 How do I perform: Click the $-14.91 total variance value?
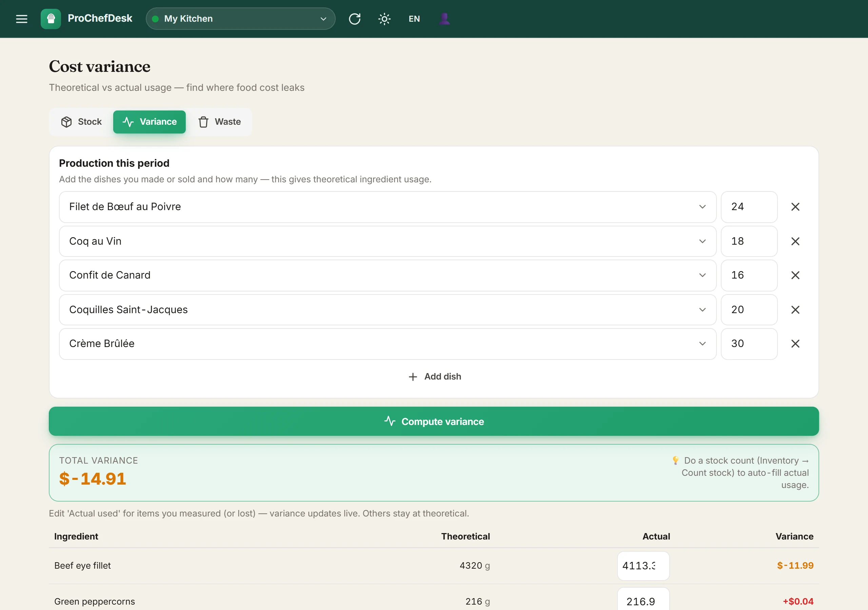pos(93,479)
